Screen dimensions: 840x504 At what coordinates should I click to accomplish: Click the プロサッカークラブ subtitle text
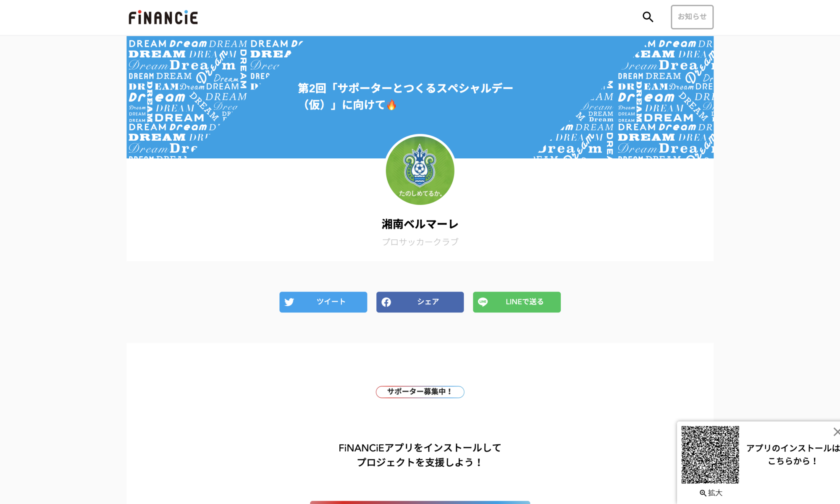point(420,241)
